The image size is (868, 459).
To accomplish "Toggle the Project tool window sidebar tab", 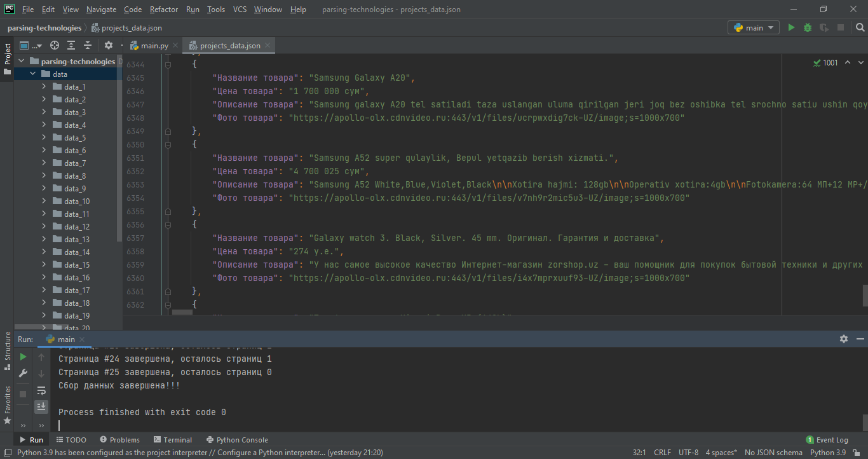I will tap(7, 58).
